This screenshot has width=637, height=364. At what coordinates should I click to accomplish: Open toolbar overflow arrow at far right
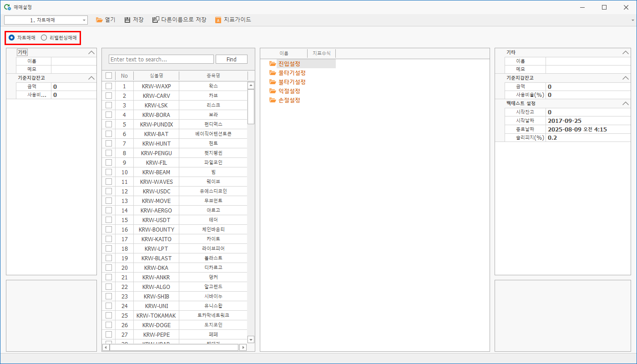coord(633,20)
